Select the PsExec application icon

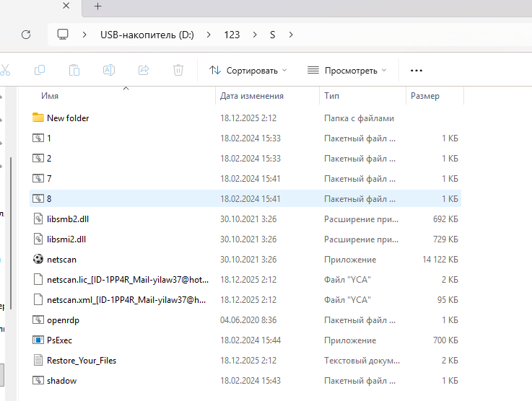coord(38,340)
